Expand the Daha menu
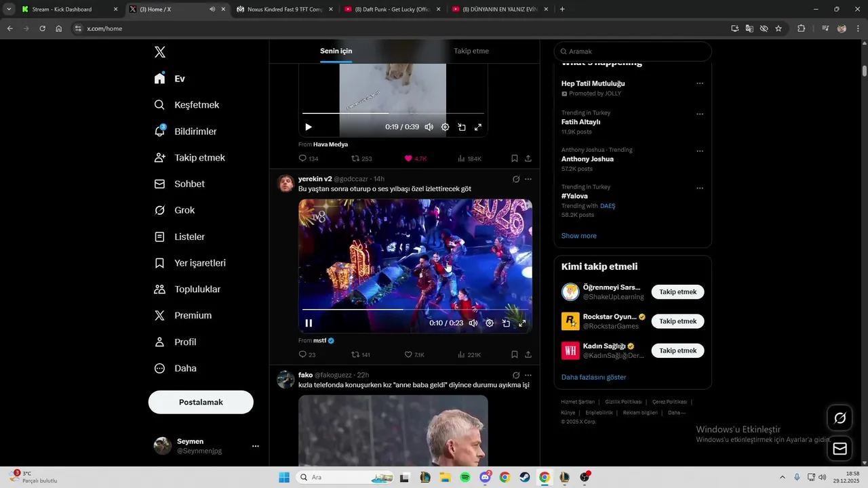 click(176, 368)
